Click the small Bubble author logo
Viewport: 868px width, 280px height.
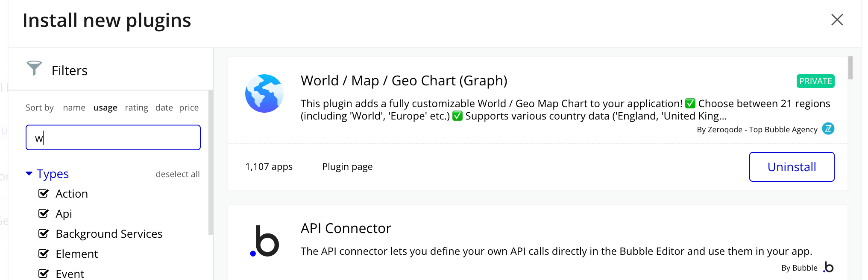coord(829,267)
